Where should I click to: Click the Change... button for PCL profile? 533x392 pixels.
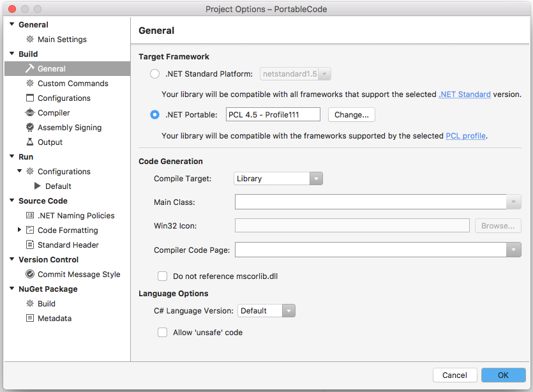click(352, 115)
